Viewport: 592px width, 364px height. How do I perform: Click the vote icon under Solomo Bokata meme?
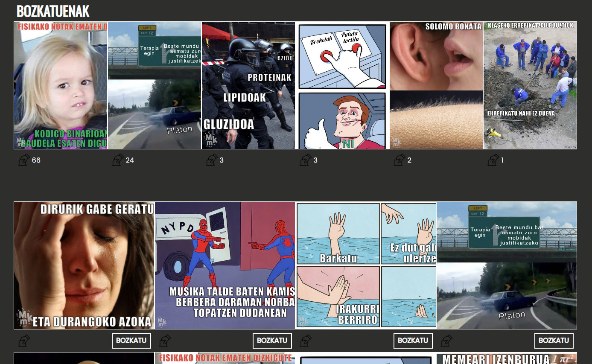400,160
